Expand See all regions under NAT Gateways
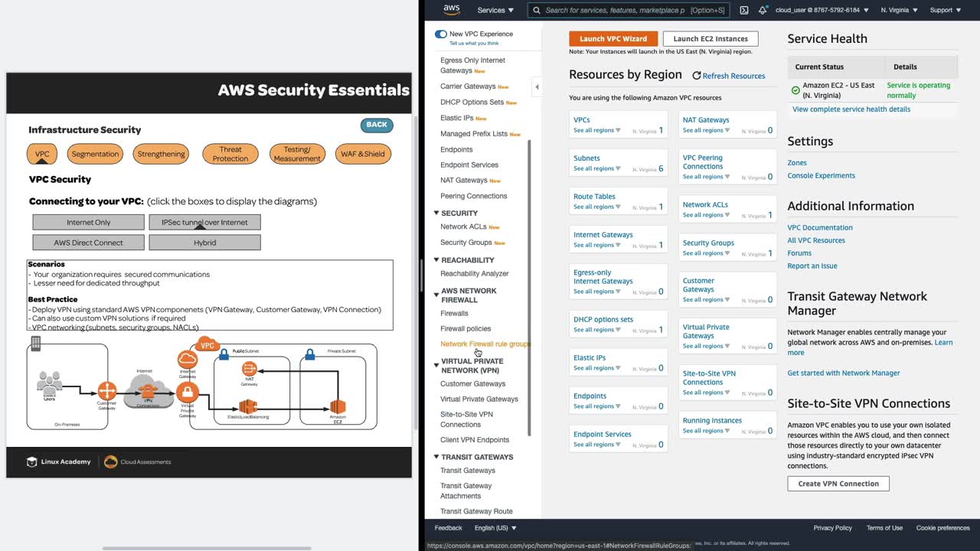This screenshot has height=551, width=980. [x=707, y=130]
